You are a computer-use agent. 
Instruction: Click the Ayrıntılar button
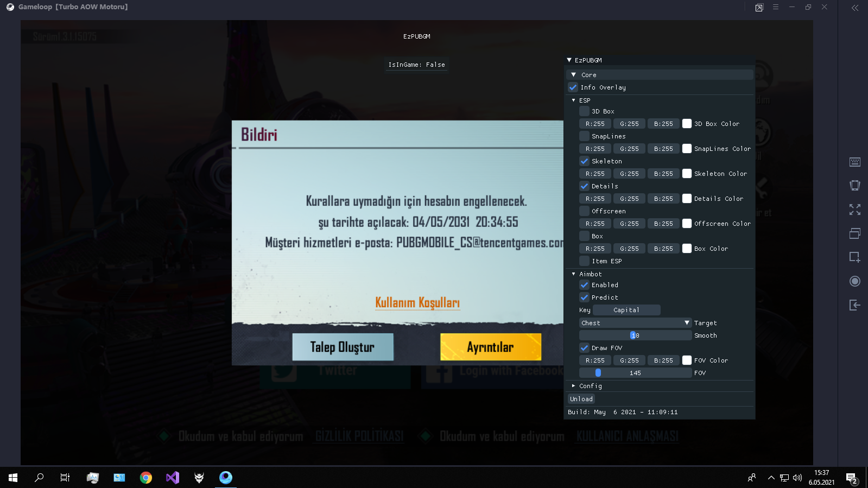point(491,347)
